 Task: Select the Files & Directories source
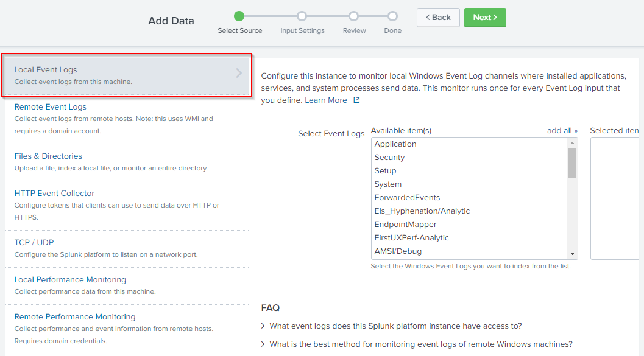[48, 156]
